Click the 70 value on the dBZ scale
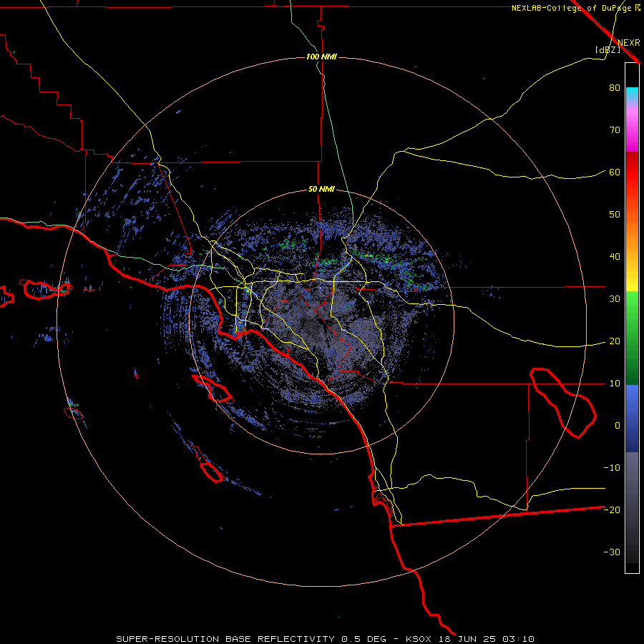Screen dimensions: 644x644 click(615, 130)
